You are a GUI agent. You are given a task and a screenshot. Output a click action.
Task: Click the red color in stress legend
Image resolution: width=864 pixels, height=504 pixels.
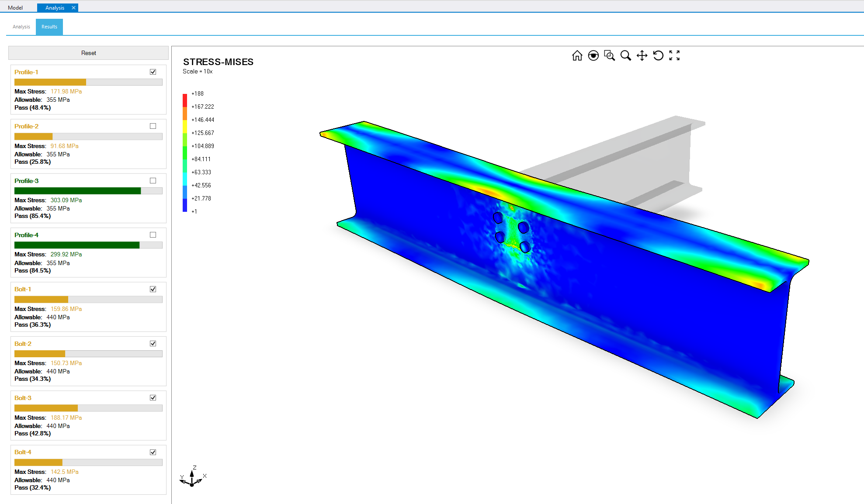(x=185, y=100)
